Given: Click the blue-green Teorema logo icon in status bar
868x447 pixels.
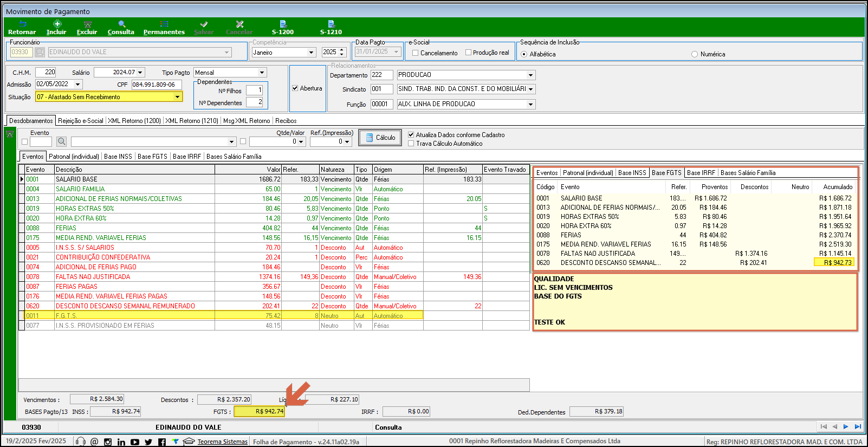Looking at the screenshot, I should coord(176,442).
